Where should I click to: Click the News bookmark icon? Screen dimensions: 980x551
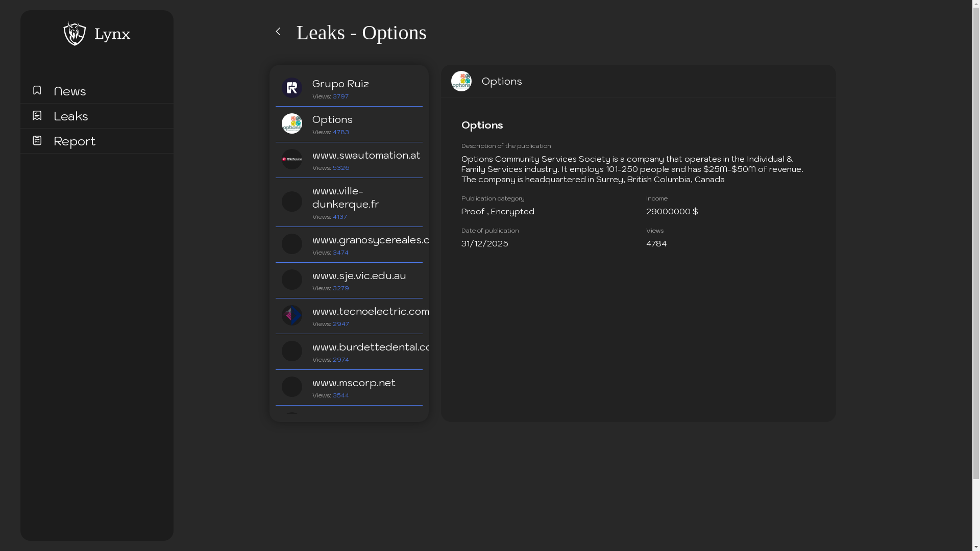[37, 90]
